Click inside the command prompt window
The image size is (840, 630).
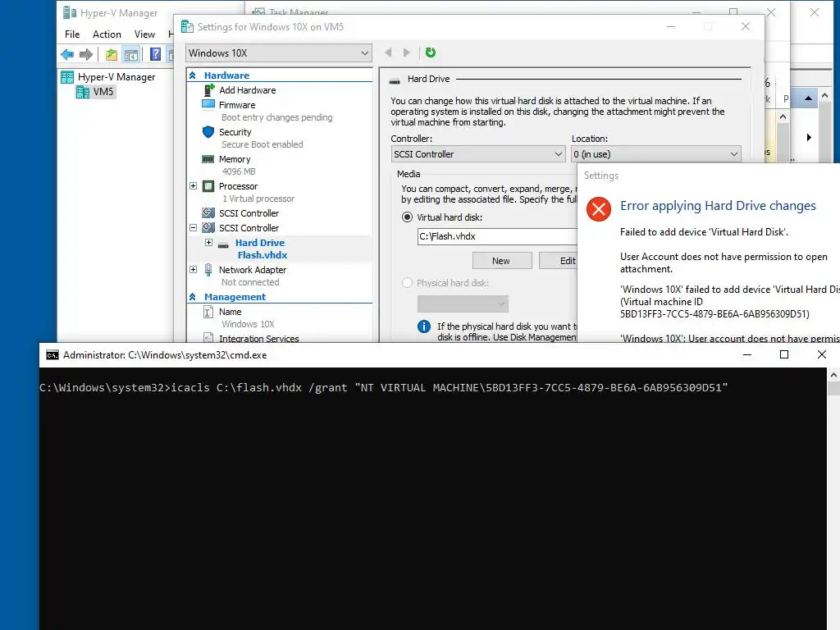pyautogui.click(x=433, y=498)
